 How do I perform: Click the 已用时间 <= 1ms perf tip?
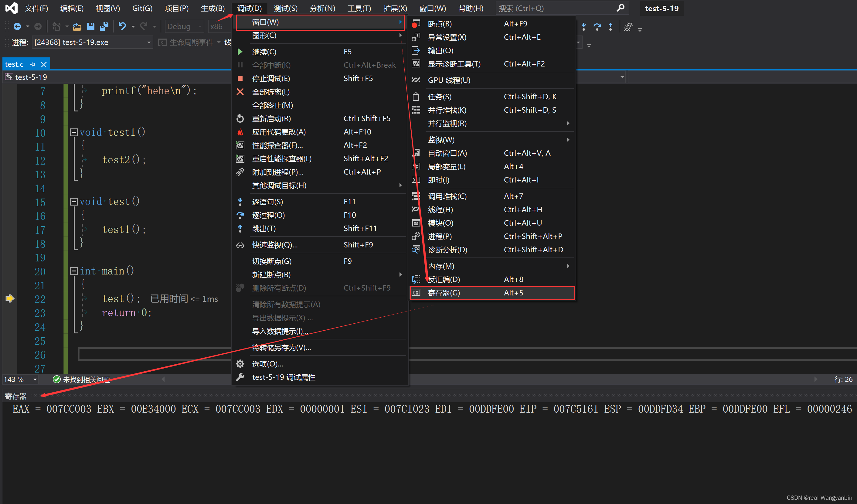tap(184, 299)
